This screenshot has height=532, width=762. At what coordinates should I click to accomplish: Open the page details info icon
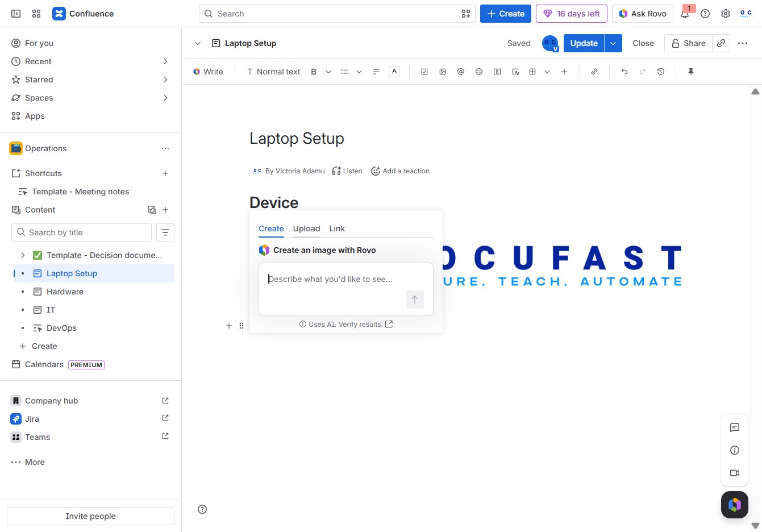[x=735, y=450]
